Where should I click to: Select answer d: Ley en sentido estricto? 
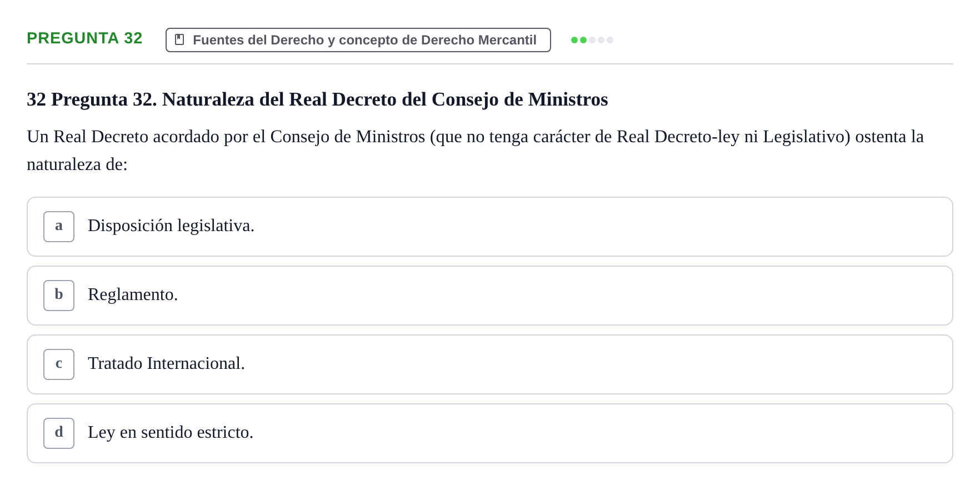pyautogui.click(x=489, y=433)
